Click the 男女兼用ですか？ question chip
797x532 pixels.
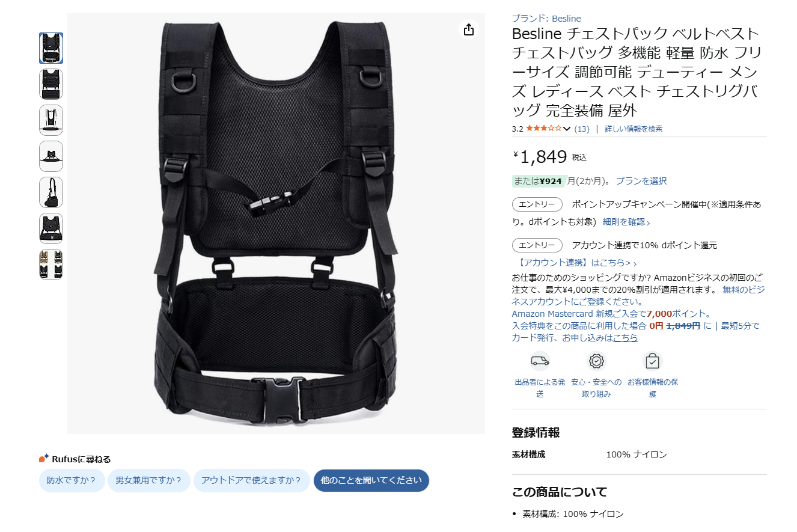pos(149,480)
